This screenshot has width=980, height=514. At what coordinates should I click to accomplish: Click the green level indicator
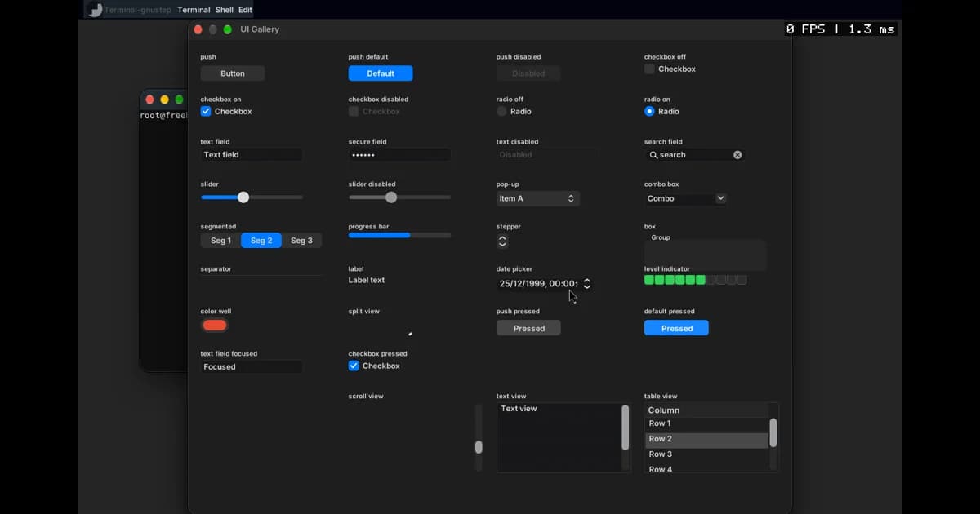695,280
